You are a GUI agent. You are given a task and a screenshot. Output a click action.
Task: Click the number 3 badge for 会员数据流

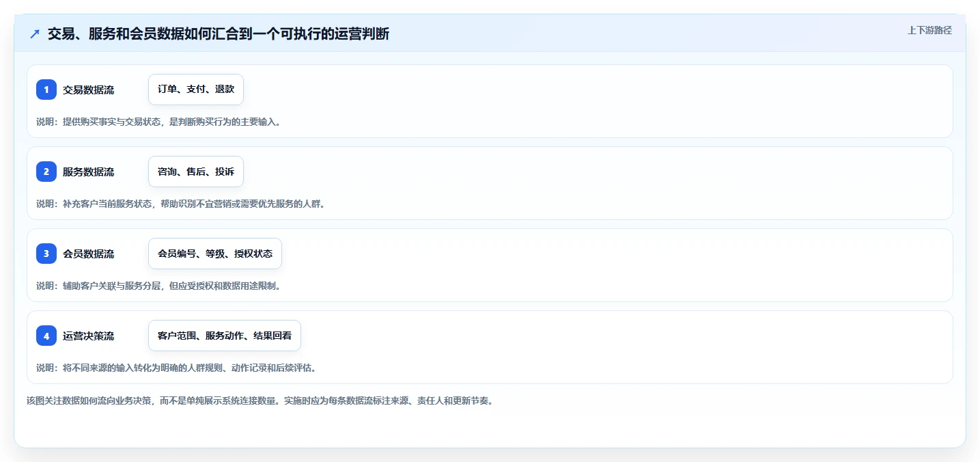tap(46, 254)
